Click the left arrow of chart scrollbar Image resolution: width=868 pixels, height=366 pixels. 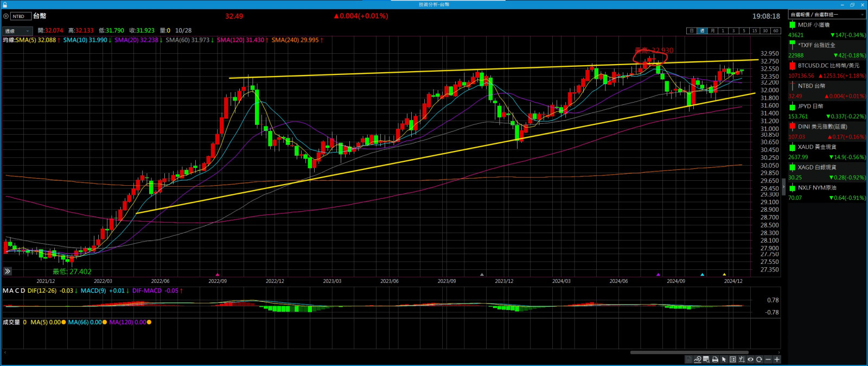[x=5, y=352]
